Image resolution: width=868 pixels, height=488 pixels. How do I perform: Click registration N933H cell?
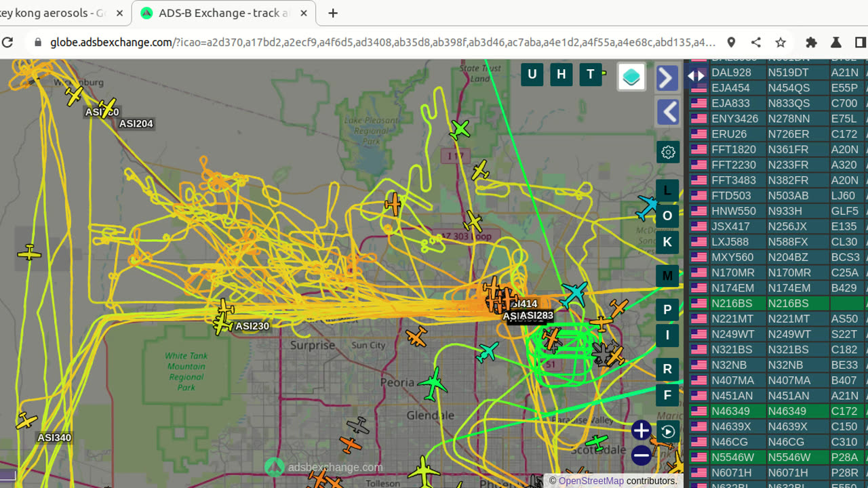(797, 211)
